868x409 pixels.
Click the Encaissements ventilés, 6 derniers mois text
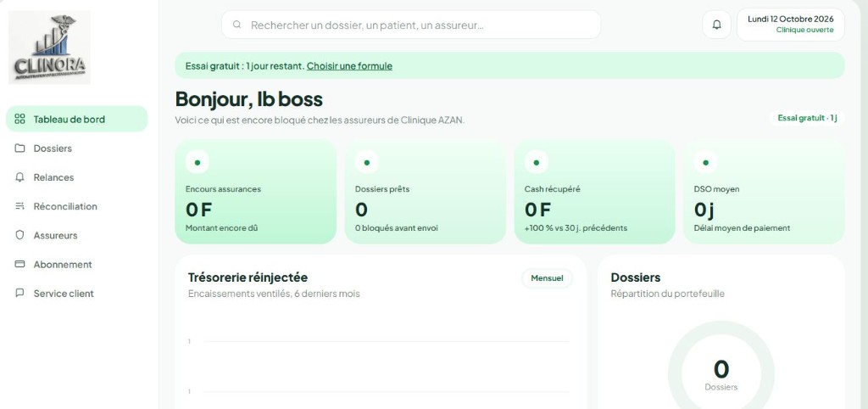pyautogui.click(x=274, y=293)
